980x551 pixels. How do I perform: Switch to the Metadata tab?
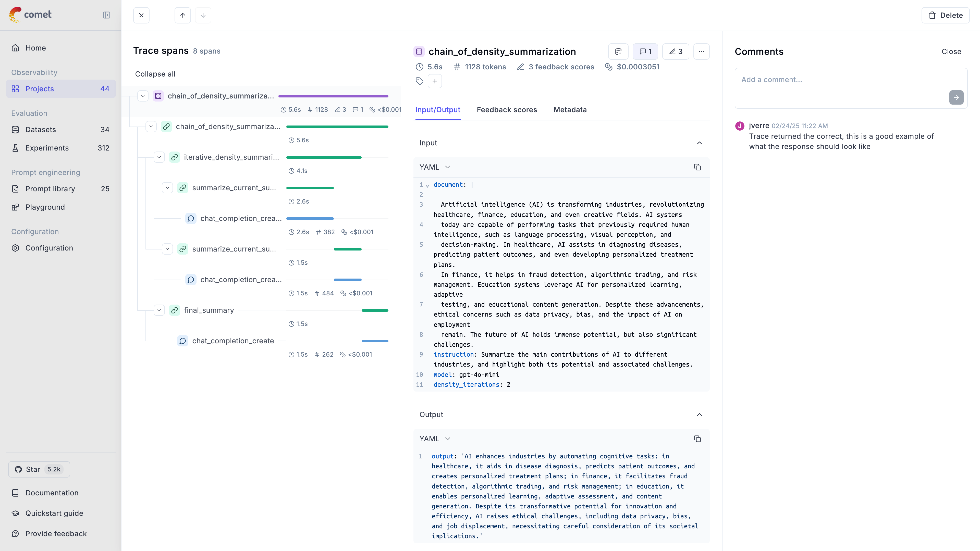point(570,110)
